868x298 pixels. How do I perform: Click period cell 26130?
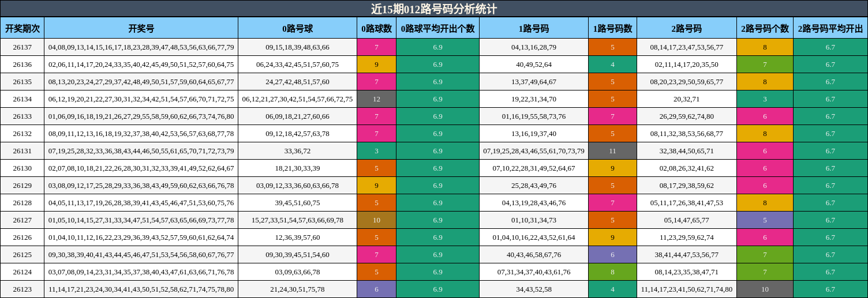pyautogui.click(x=23, y=168)
